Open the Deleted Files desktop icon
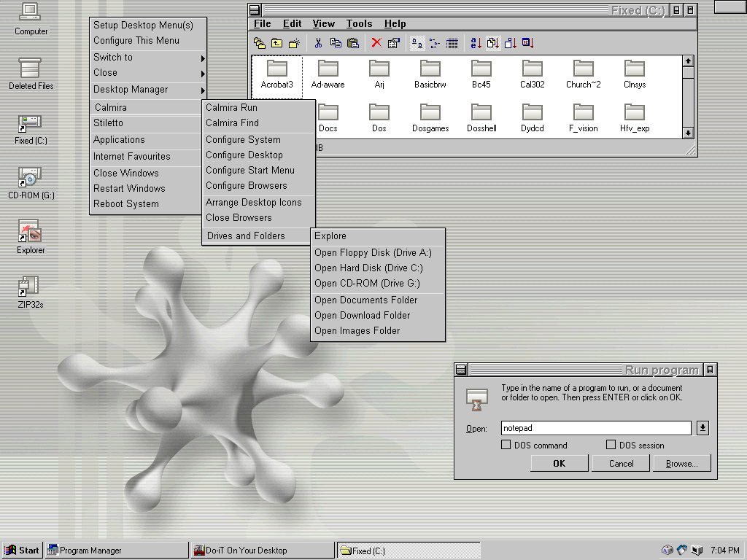The image size is (747, 560). tap(31, 69)
